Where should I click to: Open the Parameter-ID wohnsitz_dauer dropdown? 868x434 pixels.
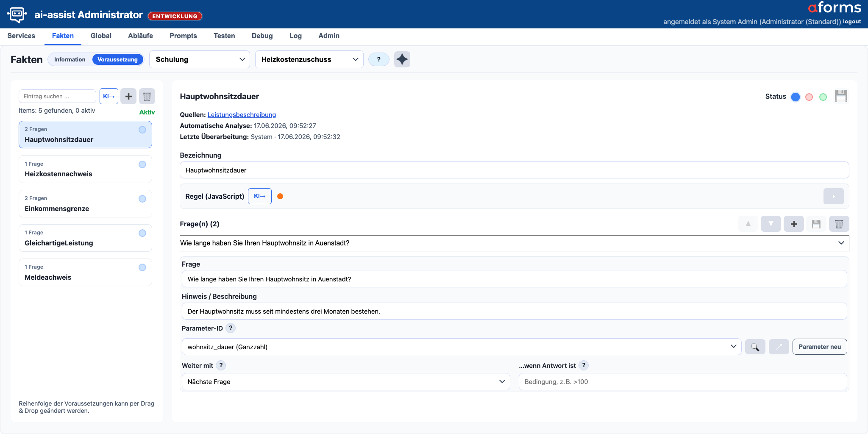(x=462, y=347)
